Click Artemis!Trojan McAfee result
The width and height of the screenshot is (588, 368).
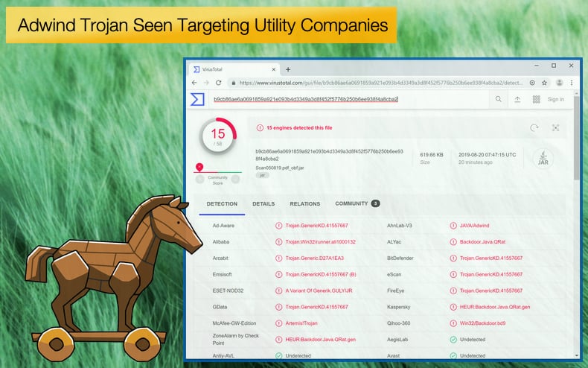click(x=301, y=323)
